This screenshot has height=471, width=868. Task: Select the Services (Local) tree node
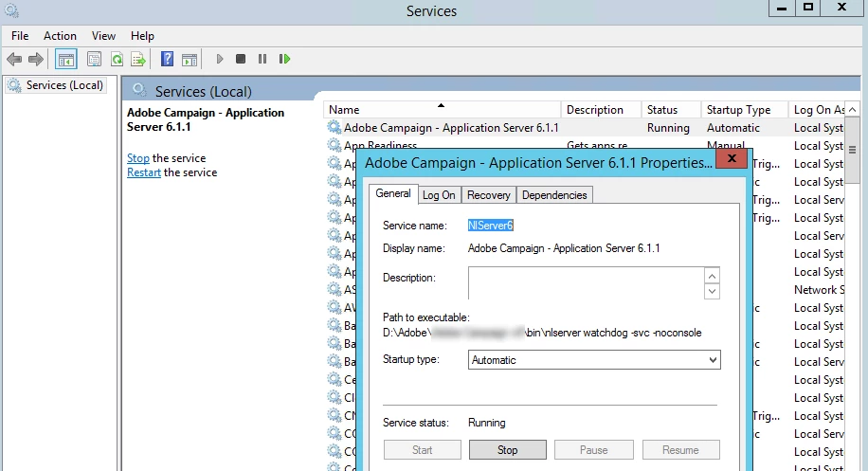coord(55,85)
